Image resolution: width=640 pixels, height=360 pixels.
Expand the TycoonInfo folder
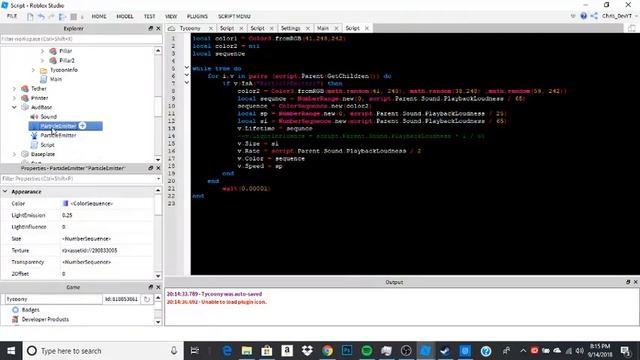(x=33, y=70)
